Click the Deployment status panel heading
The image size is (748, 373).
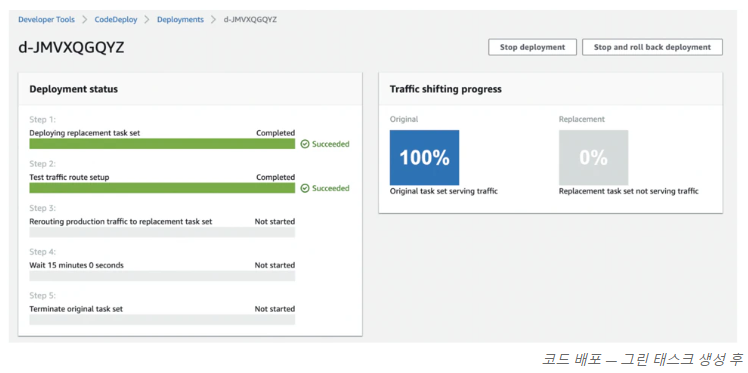[73, 89]
